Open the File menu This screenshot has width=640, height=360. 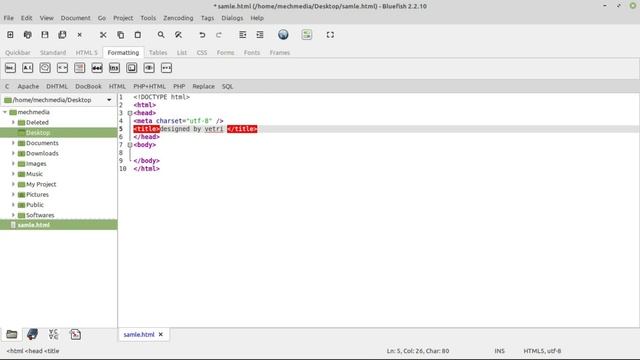pos(9,18)
